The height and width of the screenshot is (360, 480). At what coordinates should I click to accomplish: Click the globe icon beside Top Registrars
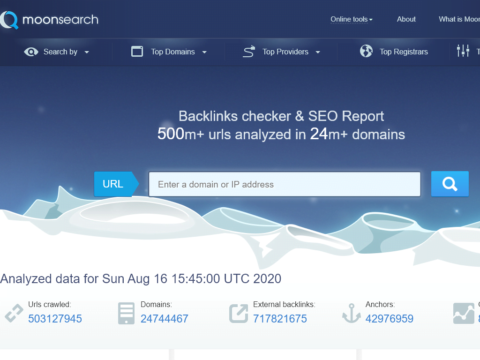coord(366,51)
